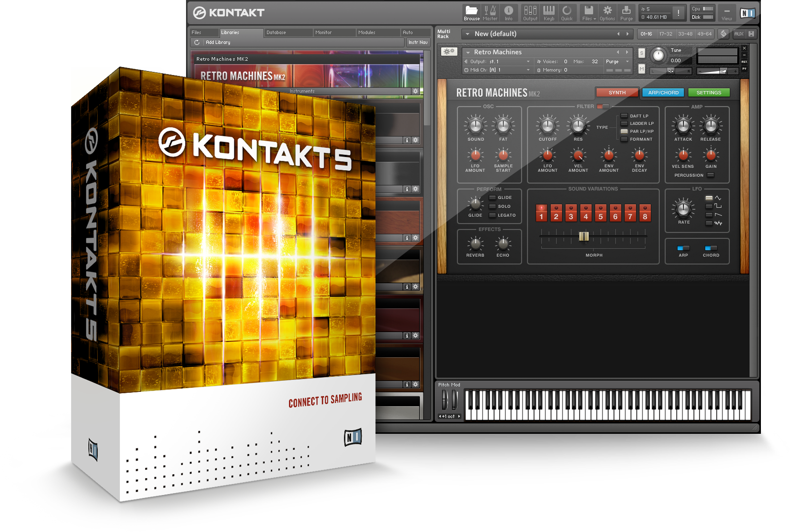Solo the Retro Machines instrument (S)
The height and width of the screenshot is (532, 791).
pyautogui.click(x=641, y=53)
